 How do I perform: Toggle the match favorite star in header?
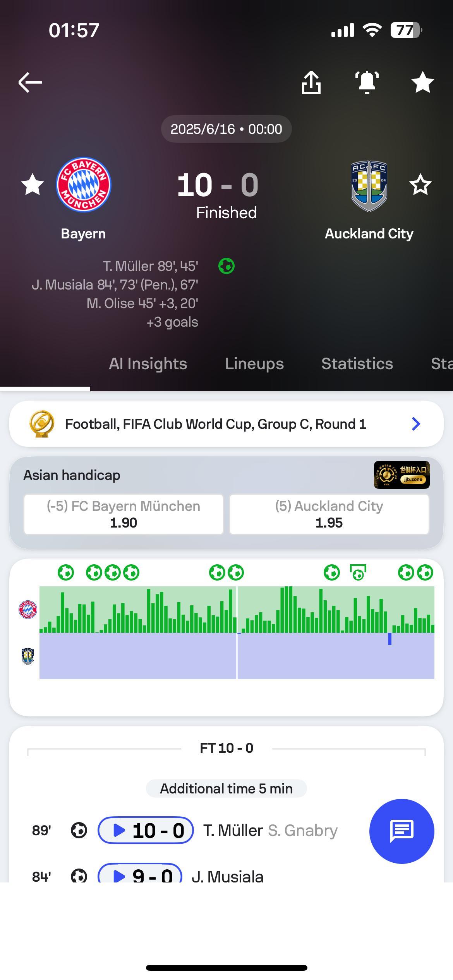click(422, 82)
